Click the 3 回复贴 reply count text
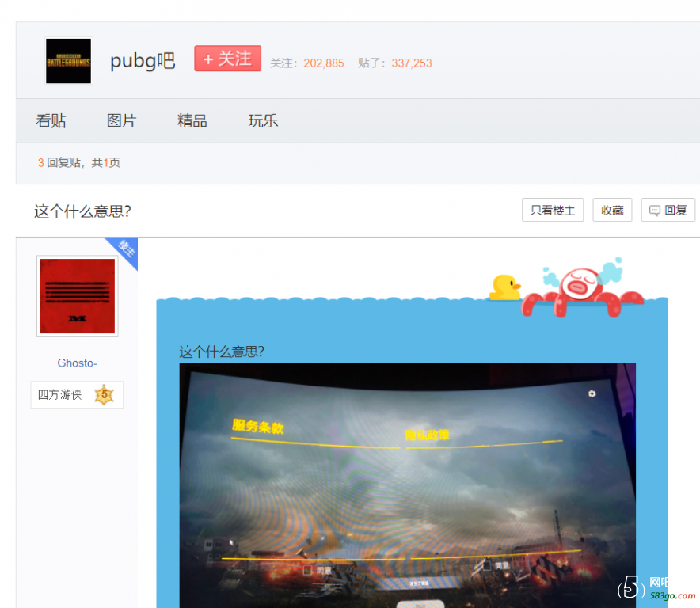 point(59,162)
